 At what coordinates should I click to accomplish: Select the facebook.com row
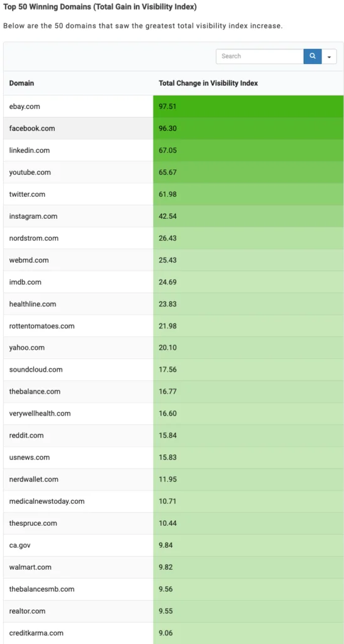coord(173,128)
